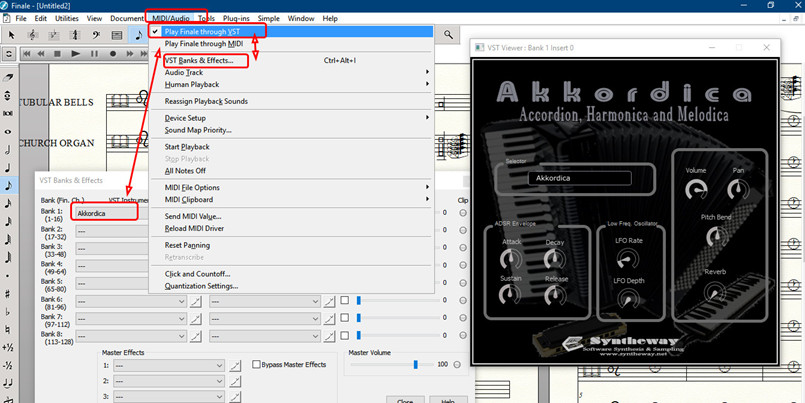Expand the Human Playback submenu
Screen dimensions: 805x403
pos(292,84)
